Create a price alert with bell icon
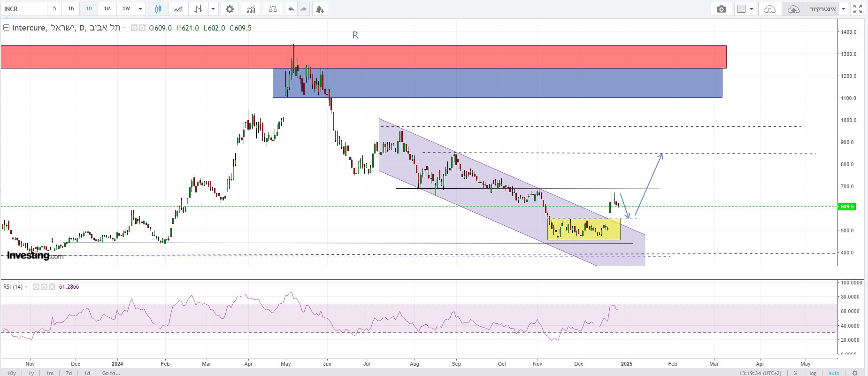The height and width of the screenshot is (376, 868). (320, 9)
